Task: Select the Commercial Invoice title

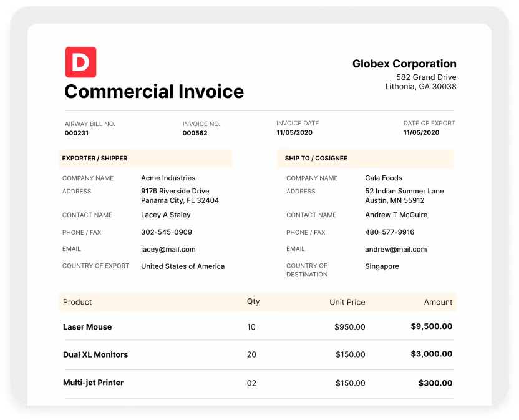Action: pyautogui.click(x=154, y=91)
